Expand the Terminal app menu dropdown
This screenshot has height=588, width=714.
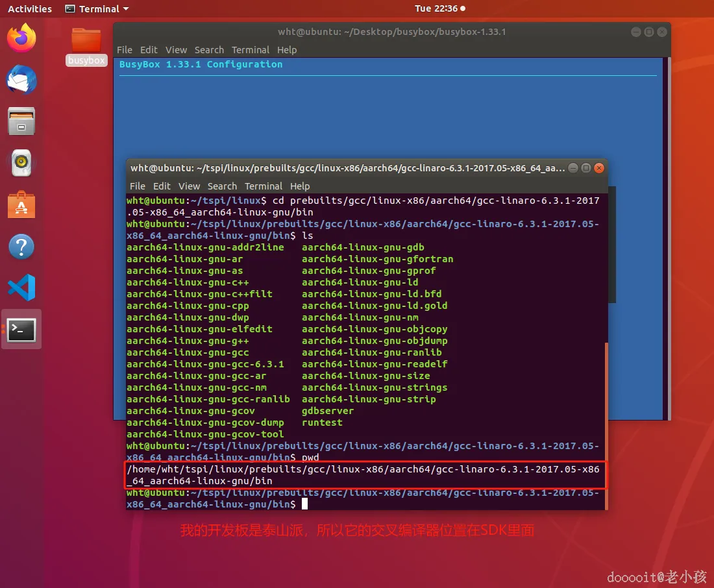pyautogui.click(x=97, y=8)
